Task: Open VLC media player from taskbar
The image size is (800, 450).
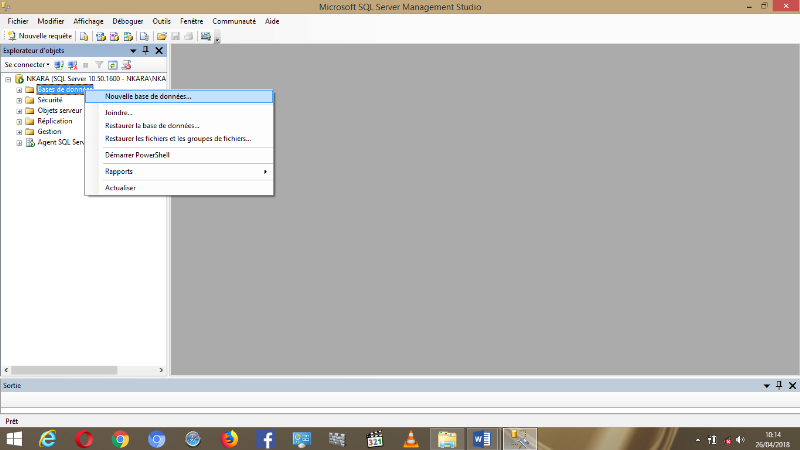Action: point(411,439)
